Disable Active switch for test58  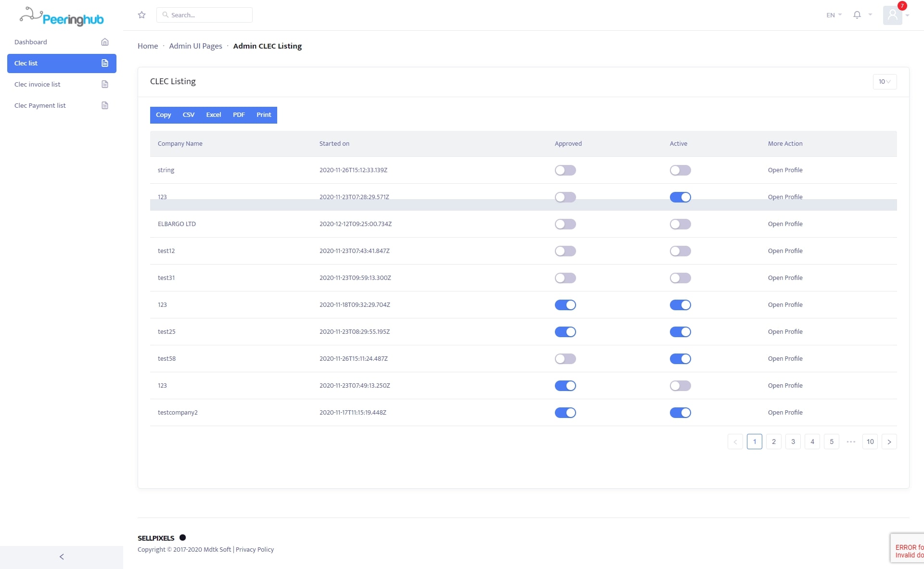point(680,359)
